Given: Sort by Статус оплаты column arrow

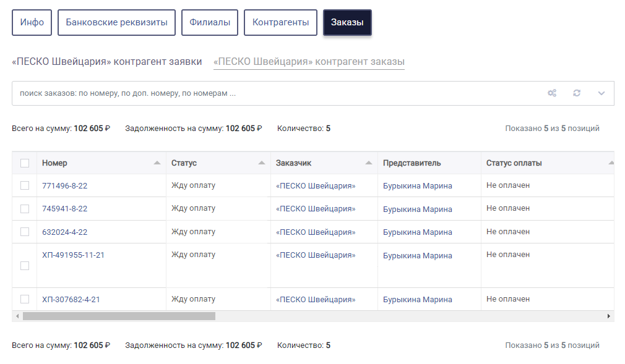Looking at the screenshot, I should [611, 163].
